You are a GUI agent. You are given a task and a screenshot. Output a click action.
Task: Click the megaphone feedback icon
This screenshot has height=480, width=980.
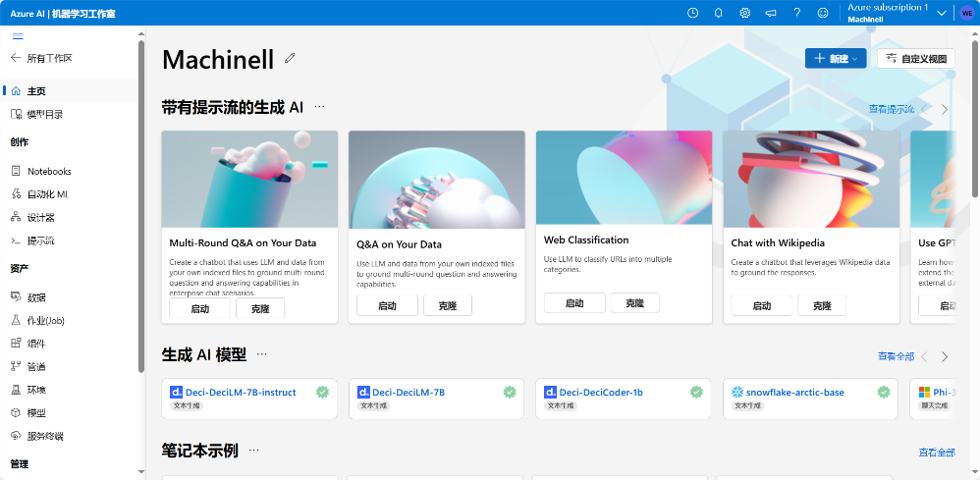click(771, 13)
